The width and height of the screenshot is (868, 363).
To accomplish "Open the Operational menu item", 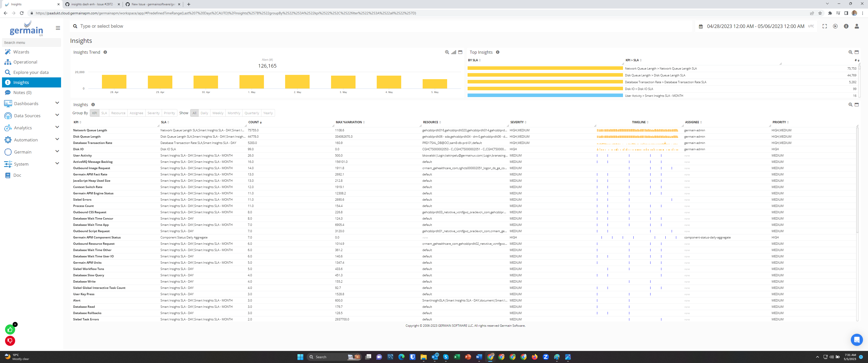I will click(25, 62).
